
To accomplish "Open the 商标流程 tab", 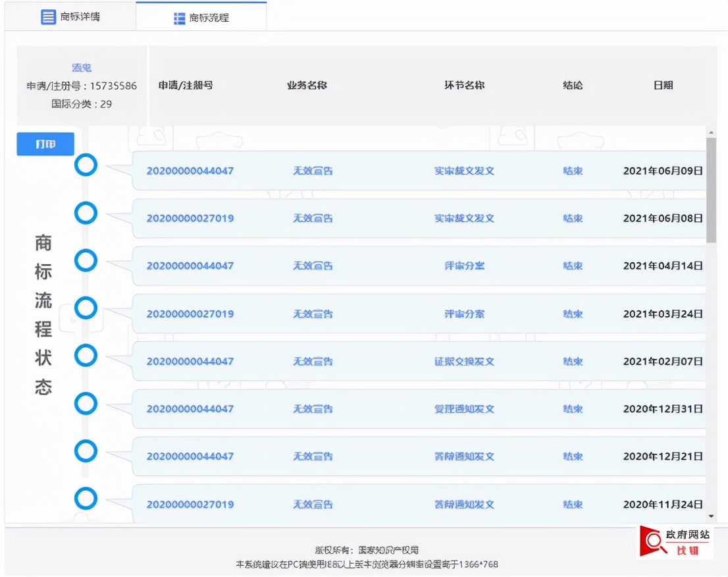I will pyautogui.click(x=201, y=18).
